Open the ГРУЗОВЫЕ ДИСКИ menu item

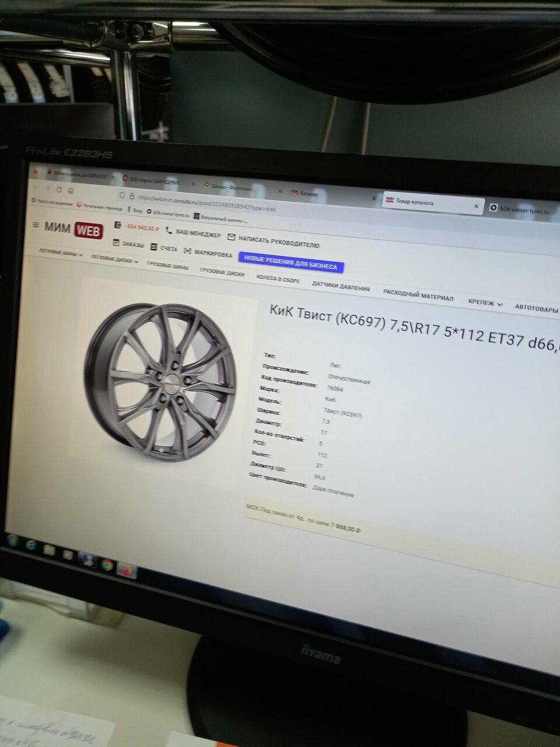tap(222, 272)
